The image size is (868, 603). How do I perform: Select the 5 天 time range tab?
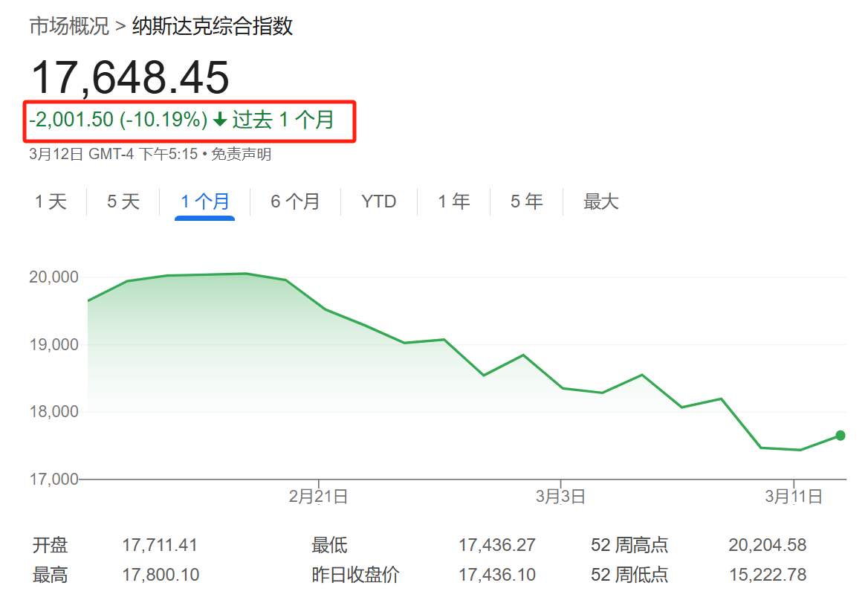pos(123,201)
